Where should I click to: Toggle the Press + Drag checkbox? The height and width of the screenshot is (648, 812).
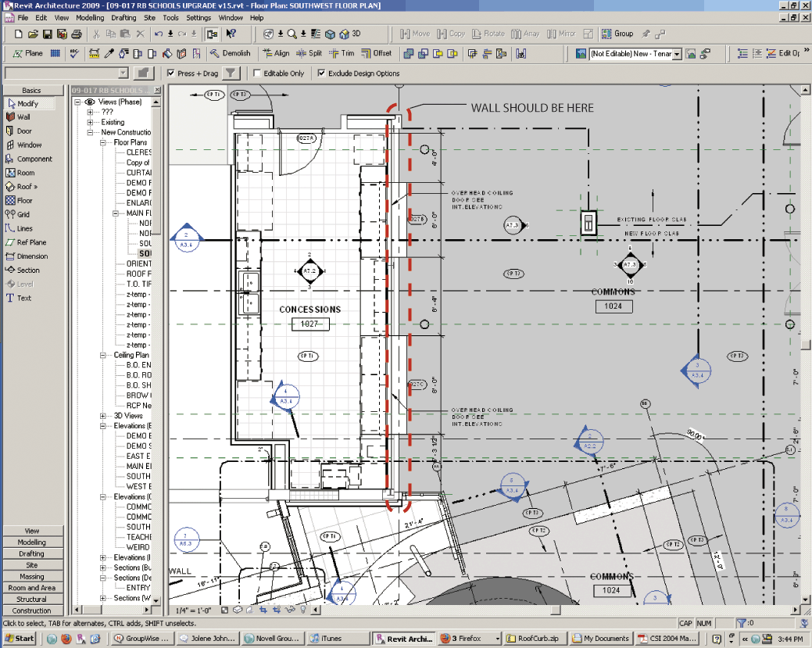point(171,73)
